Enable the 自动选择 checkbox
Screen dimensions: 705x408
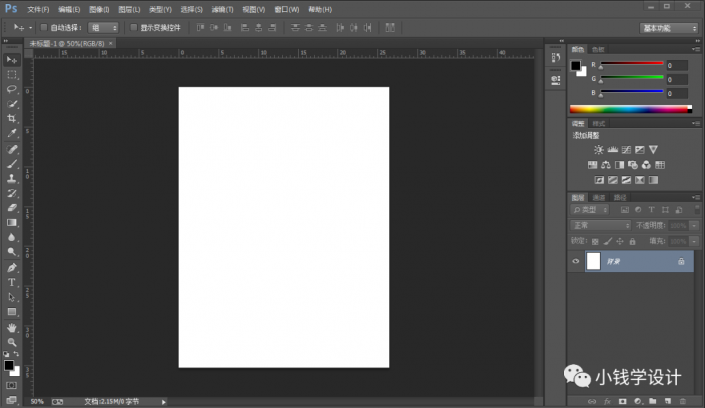pyautogui.click(x=45, y=27)
